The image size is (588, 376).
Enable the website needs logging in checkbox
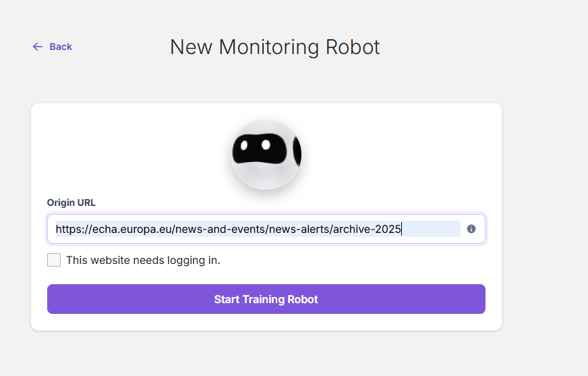tap(54, 260)
